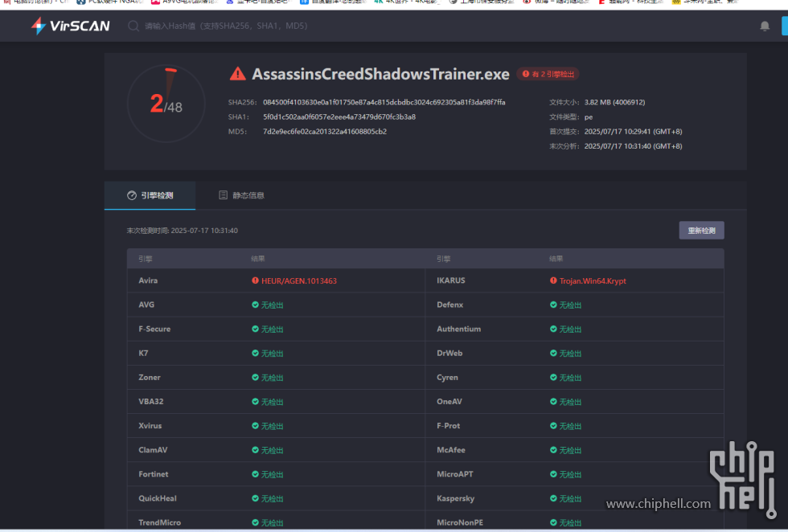This screenshot has height=532, width=788.
Task: Click the green check icon for OneAV
Action: 553,401
